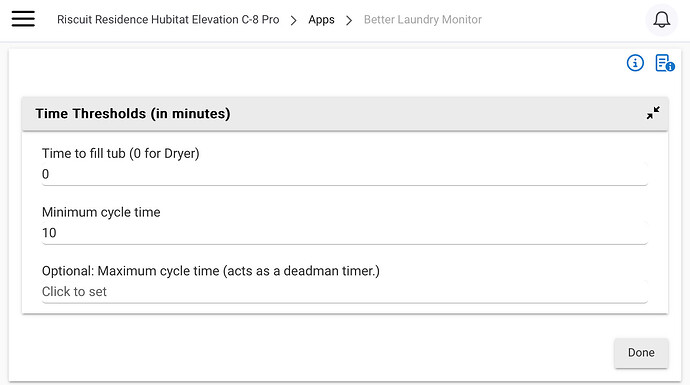This screenshot has height=385, width=690.
Task: Click the circled info icon
Action: [635, 63]
